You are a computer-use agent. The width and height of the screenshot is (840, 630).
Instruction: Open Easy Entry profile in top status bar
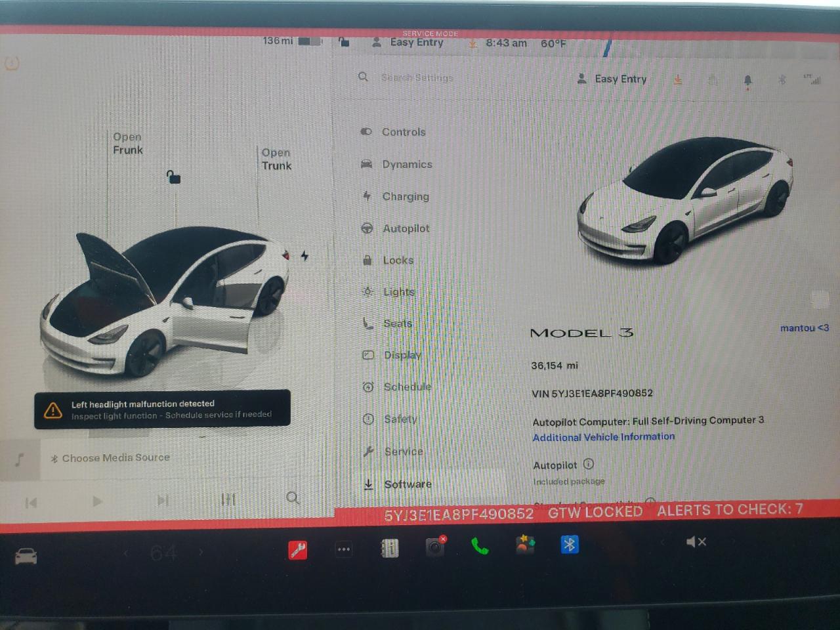(x=408, y=42)
